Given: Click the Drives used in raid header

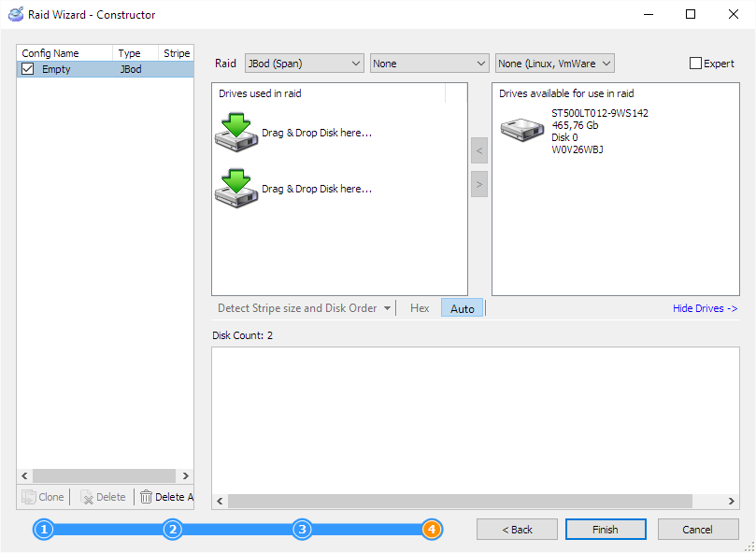Looking at the screenshot, I should [x=260, y=93].
